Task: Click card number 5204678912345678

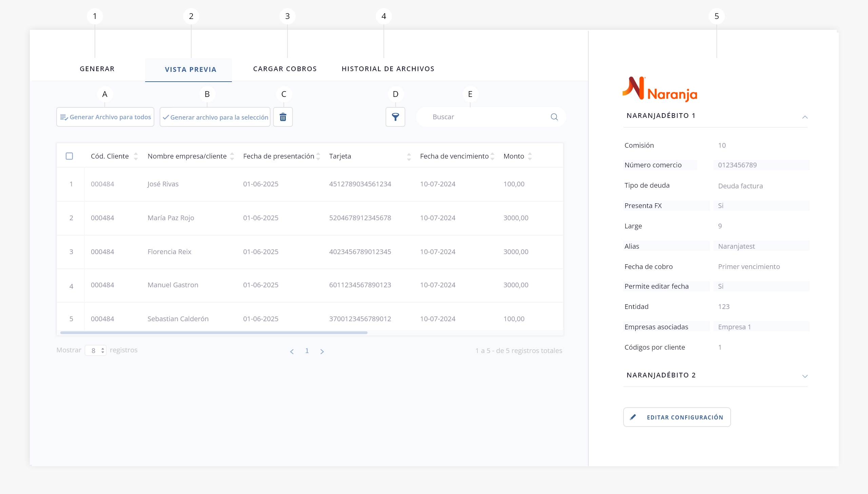Action: click(x=360, y=218)
